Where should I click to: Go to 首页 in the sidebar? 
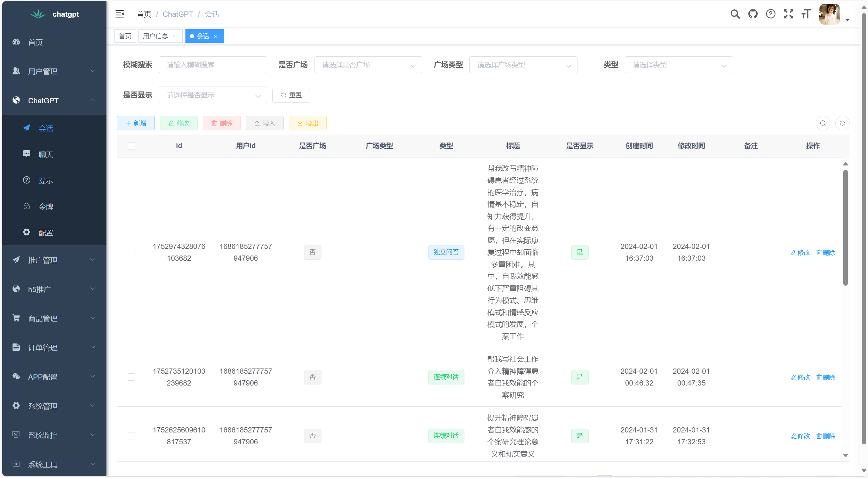[x=54, y=42]
